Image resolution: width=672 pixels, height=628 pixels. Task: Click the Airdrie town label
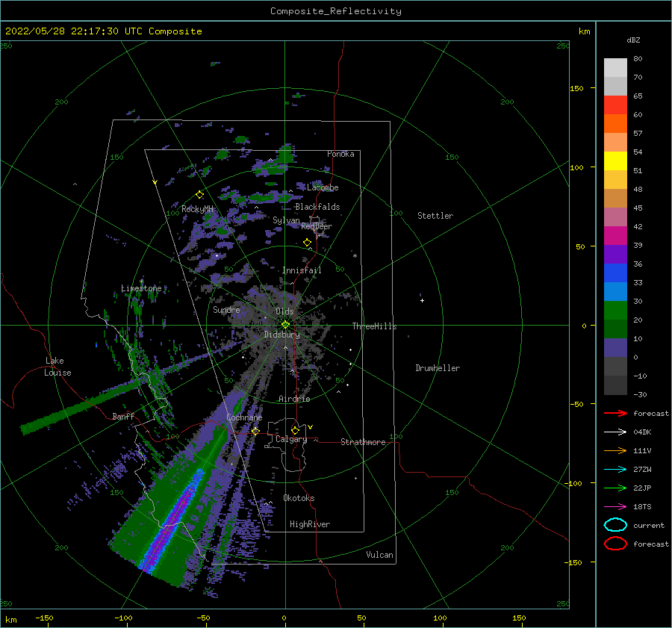coord(294,399)
